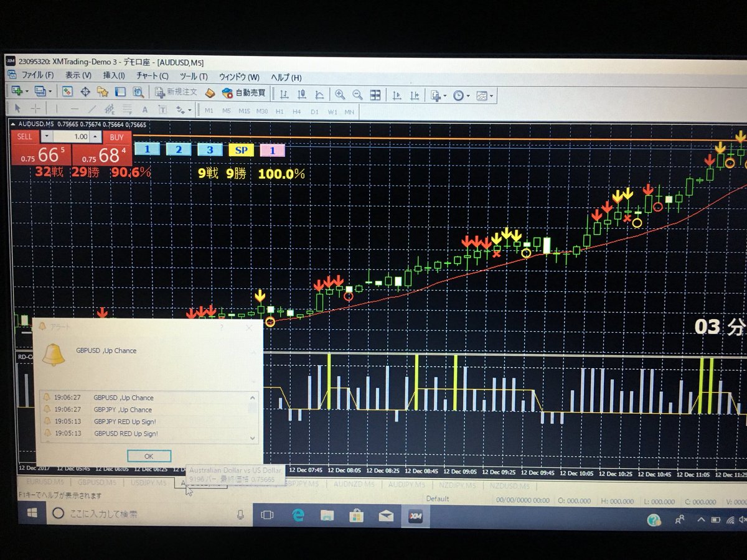Open the Profiles toolbar icon
Screen dimensions: 747x560
click(x=40, y=91)
